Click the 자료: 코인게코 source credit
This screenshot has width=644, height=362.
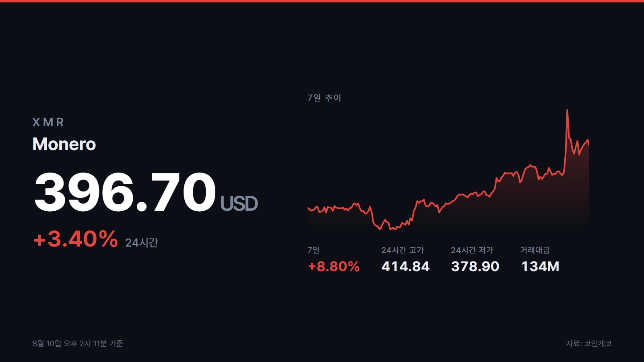(x=589, y=343)
